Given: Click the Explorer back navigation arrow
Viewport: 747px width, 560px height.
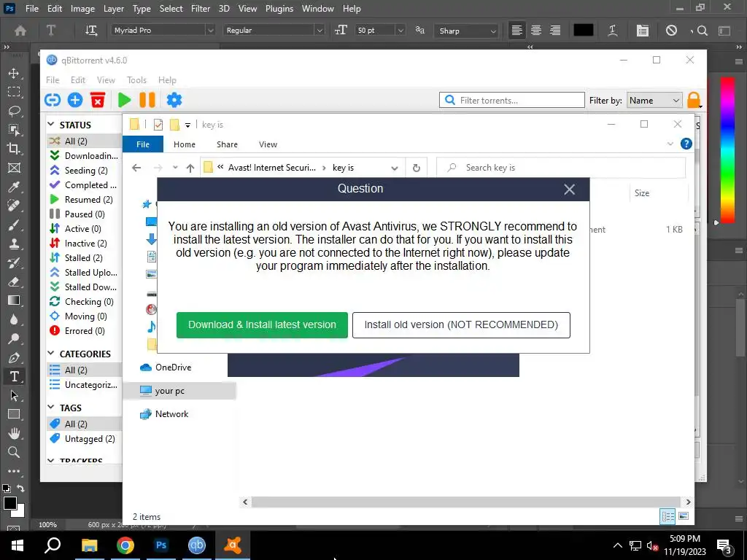Looking at the screenshot, I should tap(136, 168).
